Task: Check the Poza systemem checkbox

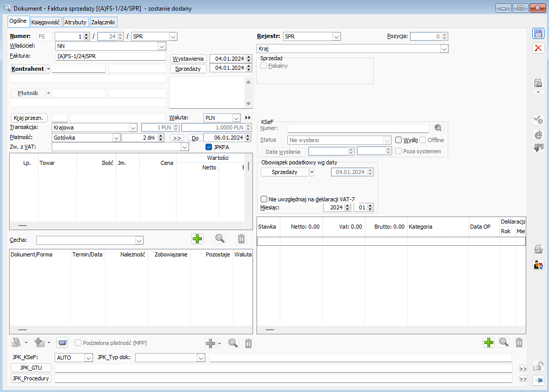Action: (x=398, y=151)
